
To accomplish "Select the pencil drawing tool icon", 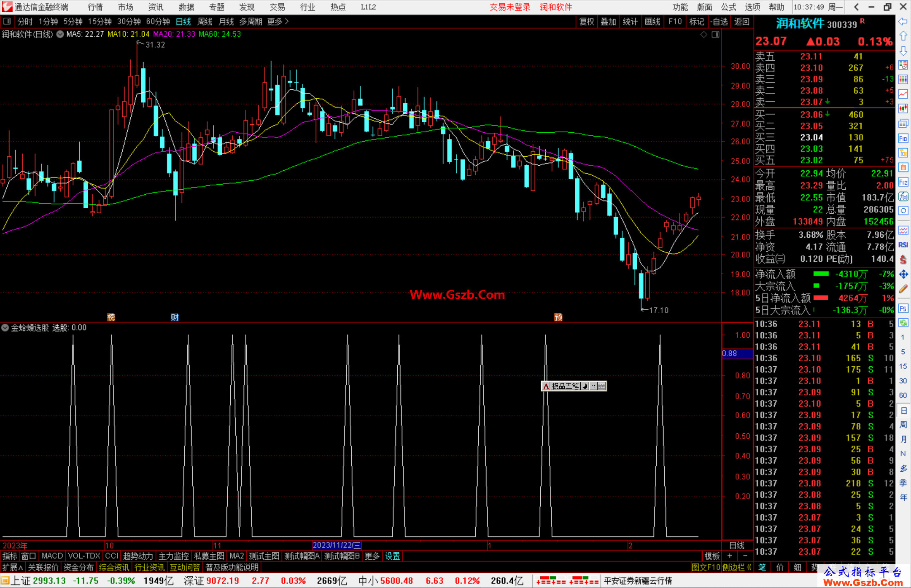I will tap(903, 289).
